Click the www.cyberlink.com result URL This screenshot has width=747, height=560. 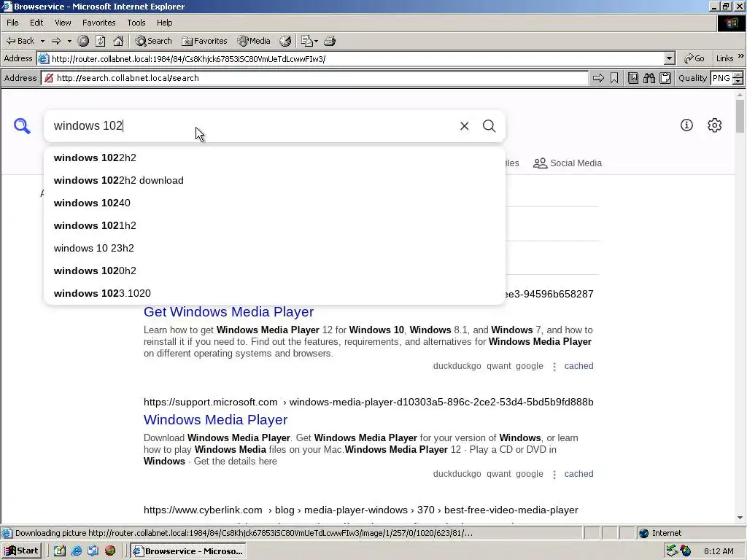pos(360,510)
